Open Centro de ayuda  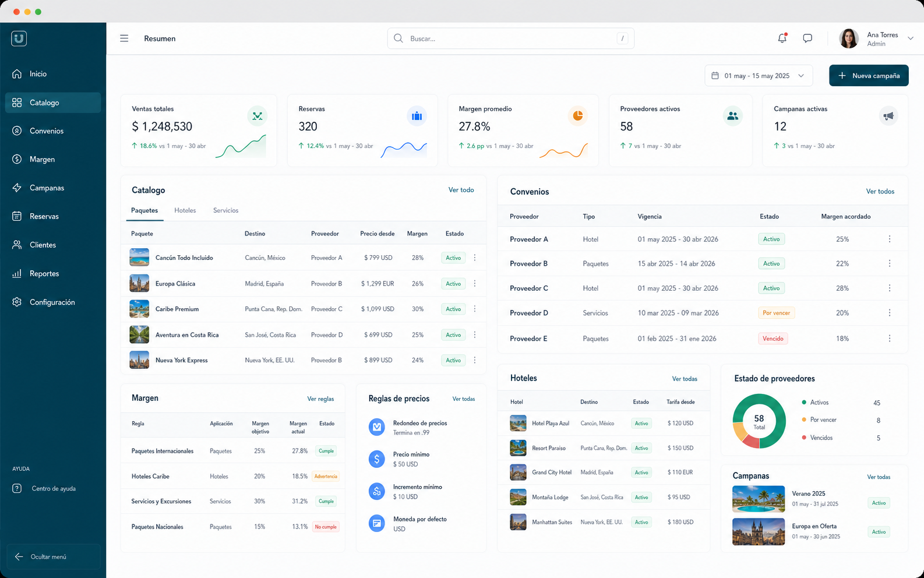coord(44,488)
